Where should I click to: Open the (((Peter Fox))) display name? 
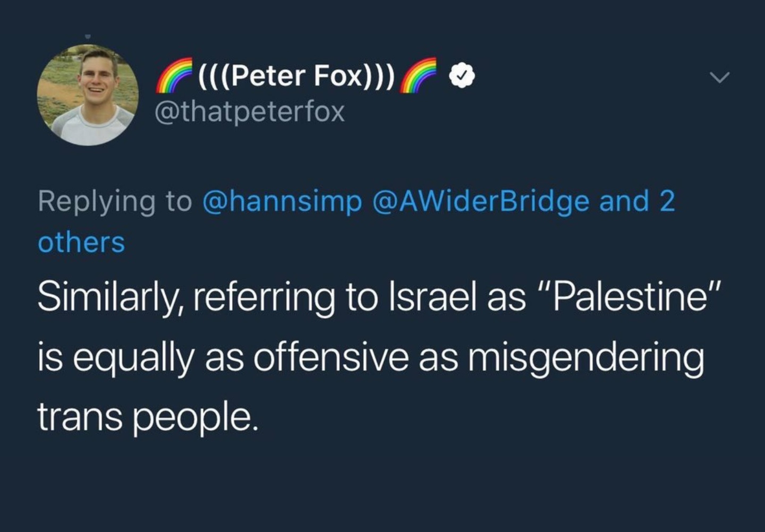(x=297, y=75)
